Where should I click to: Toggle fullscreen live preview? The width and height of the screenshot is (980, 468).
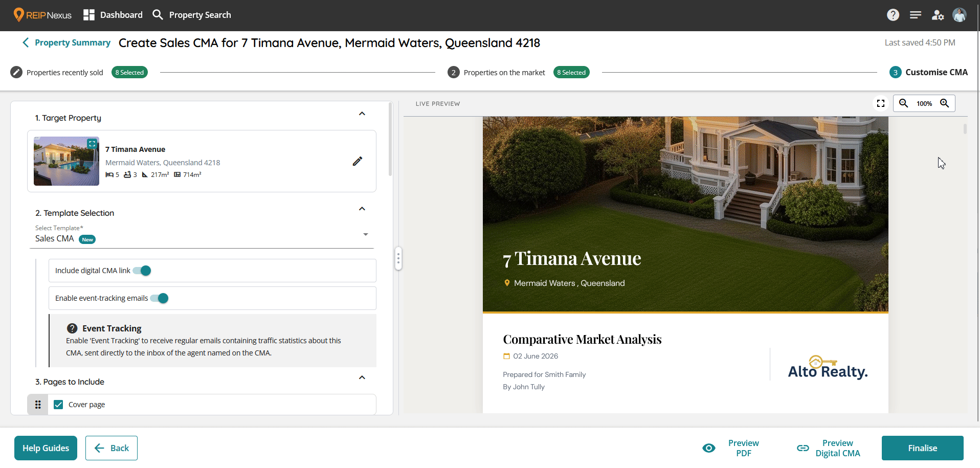881,103
